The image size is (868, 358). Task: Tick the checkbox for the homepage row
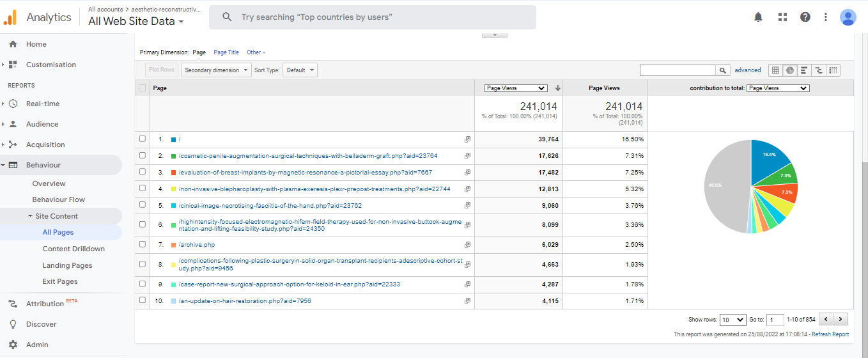pos(142,139)
